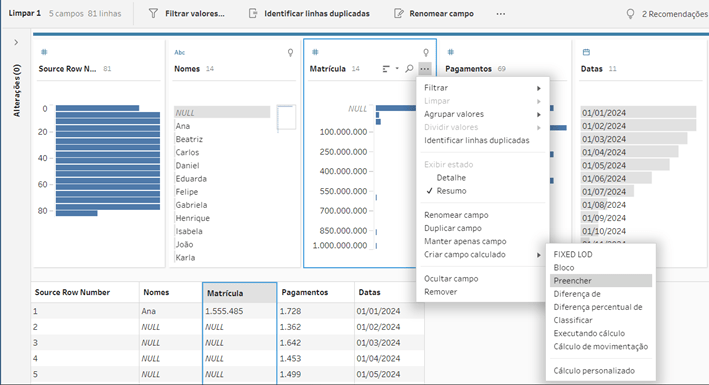Screen dimensions: 709x385
Task: Expand the Alterações side panel chevron
Action: click(16, 43)
